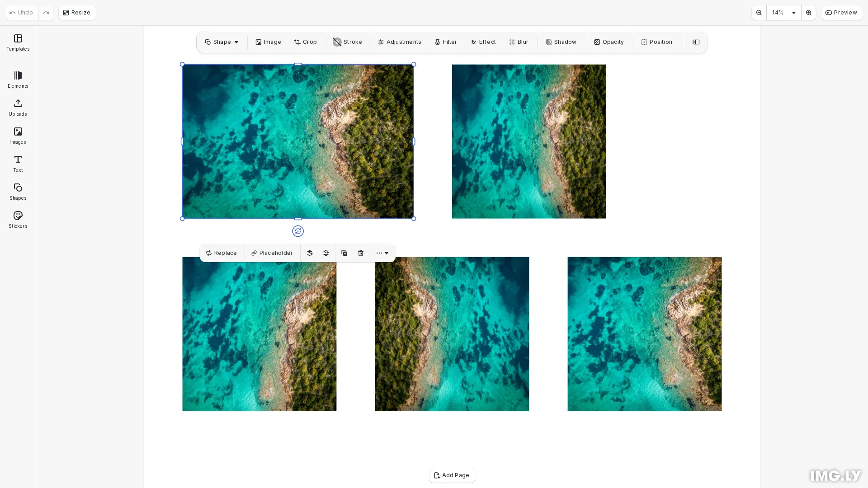This screenshot has width=868, height=488.
Task: Toggle the inspector panel visibility
Action: point(696,42)
